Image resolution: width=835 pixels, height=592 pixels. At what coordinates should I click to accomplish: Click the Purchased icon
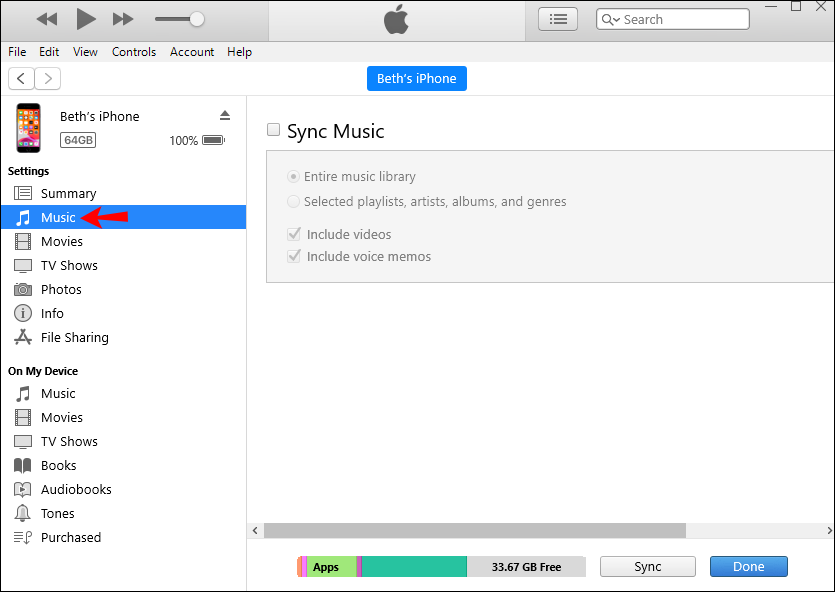click(22, 537)
